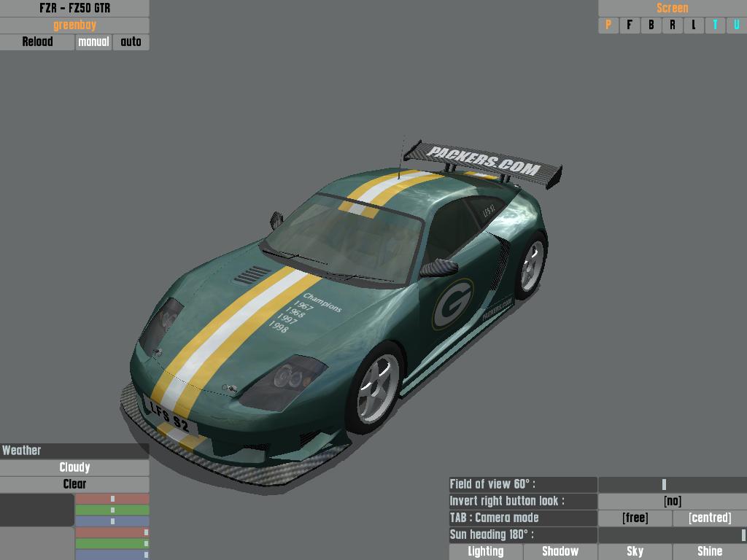This screenshot has height=560, width=747.
Task: Adjust the first red colour slider
Action: pyautogui.click(x=112, y=499)
